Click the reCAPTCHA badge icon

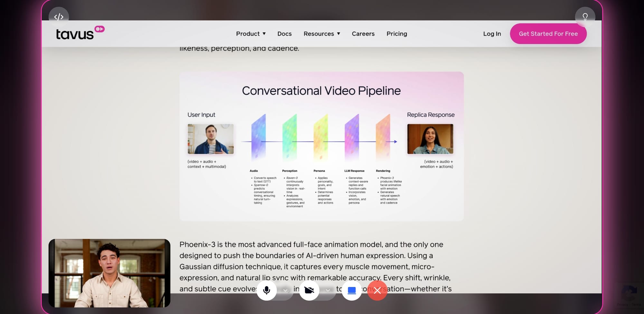click(x=629, y=293)
